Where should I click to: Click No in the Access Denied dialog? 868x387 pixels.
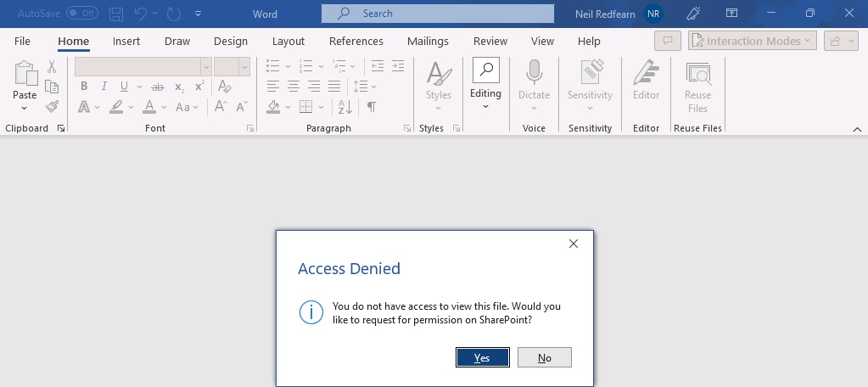[x=544, y=357]
